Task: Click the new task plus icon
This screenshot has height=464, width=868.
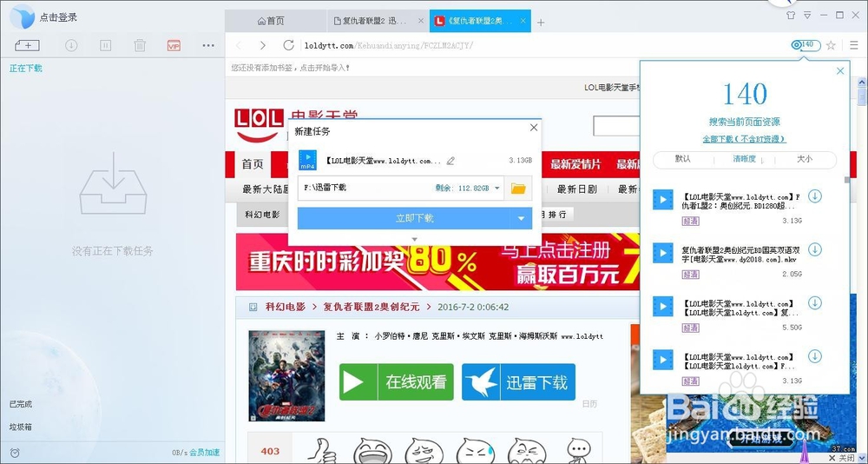Action: [x=28, y=45]
